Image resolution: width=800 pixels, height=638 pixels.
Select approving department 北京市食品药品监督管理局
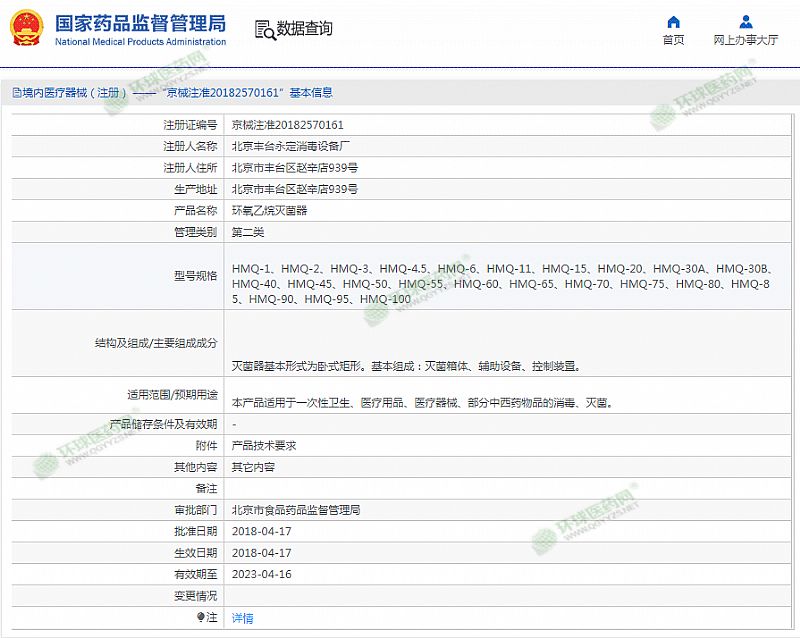pyautogui.click(x=296, y=510)
